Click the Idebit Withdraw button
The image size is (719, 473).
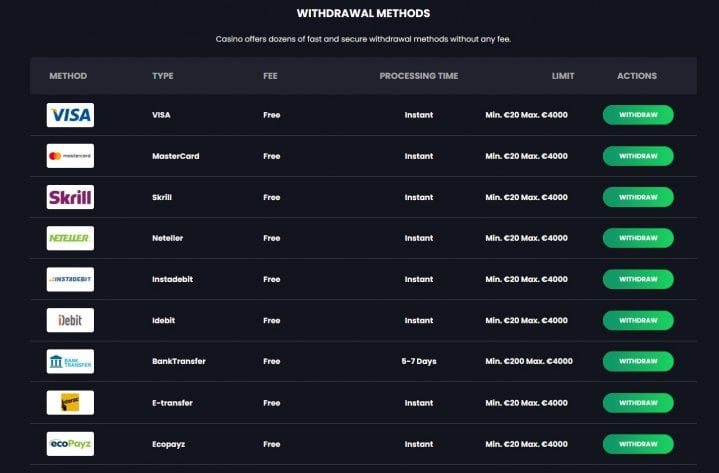pyautogui.click(x=638, y=320)
